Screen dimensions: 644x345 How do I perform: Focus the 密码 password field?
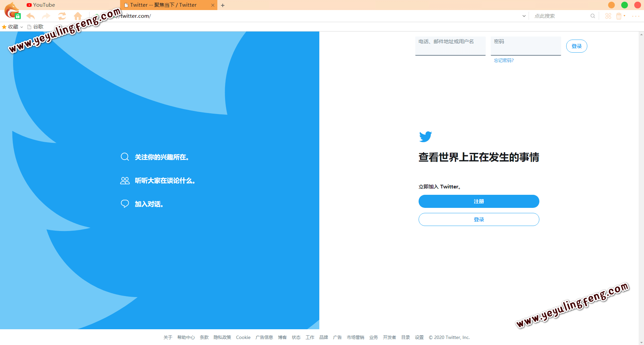click(526, 46)
